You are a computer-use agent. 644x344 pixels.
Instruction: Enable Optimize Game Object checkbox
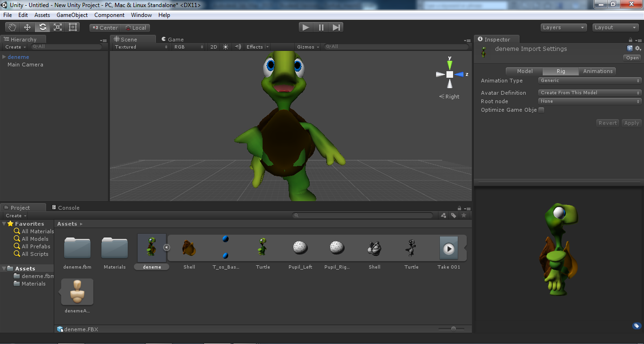coord(541,110)
